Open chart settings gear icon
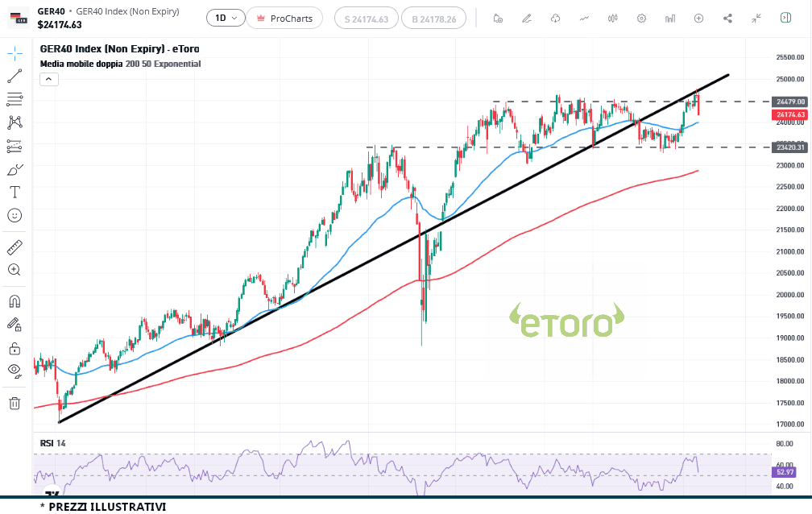 (641, 18)
